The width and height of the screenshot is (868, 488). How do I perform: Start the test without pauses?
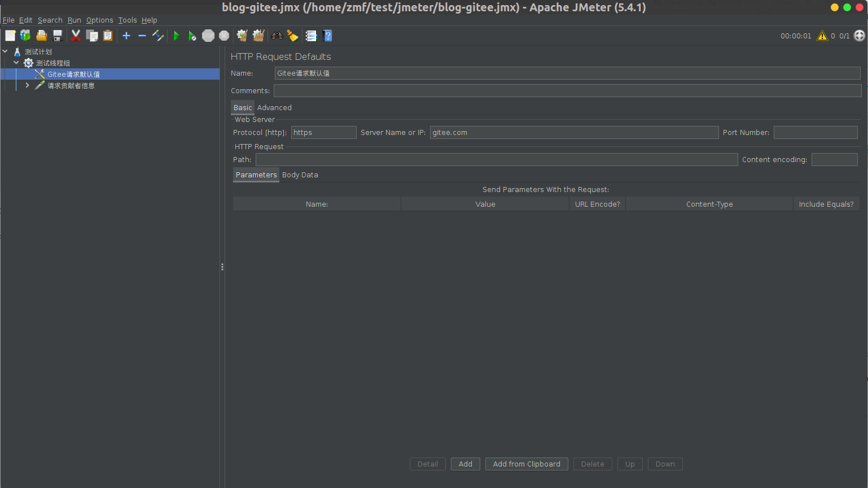[x=192, y=36]
